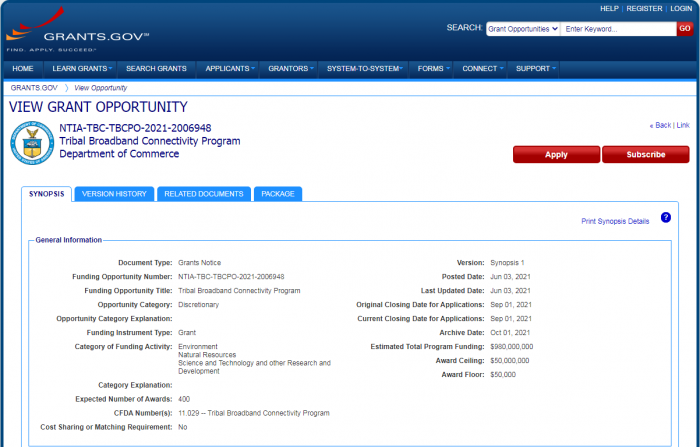The image size is (700, 447).
Task: Expand the LEARN GRANTS menu
Action: pyautogui.click(x=82, y=69)
